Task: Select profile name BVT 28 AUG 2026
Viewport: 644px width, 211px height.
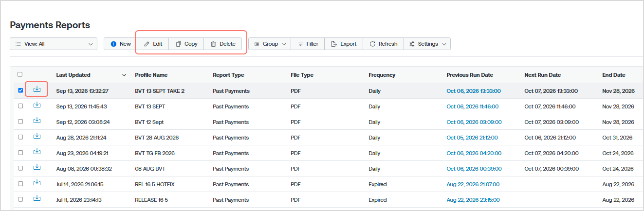Action: pos(157,138)
